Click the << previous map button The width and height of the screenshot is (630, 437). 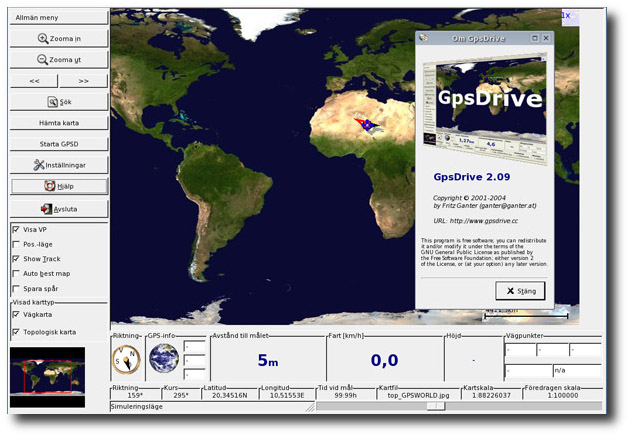pos(34,81)
